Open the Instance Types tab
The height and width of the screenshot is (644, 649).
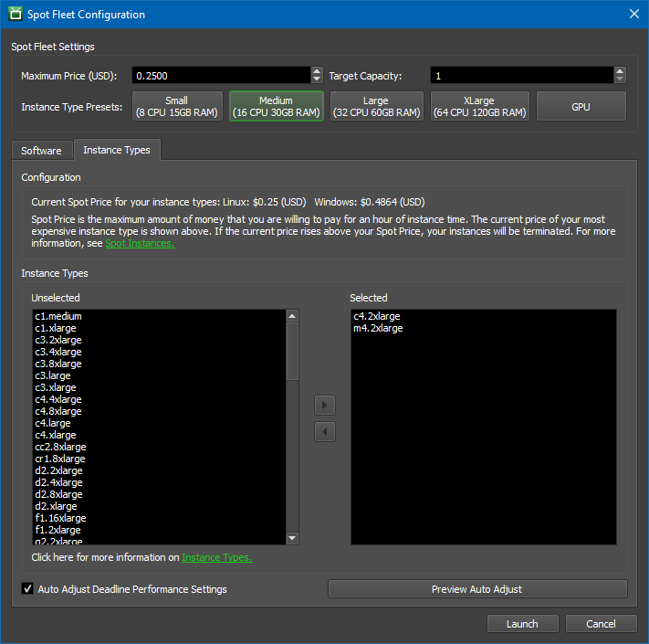[117, 150]
